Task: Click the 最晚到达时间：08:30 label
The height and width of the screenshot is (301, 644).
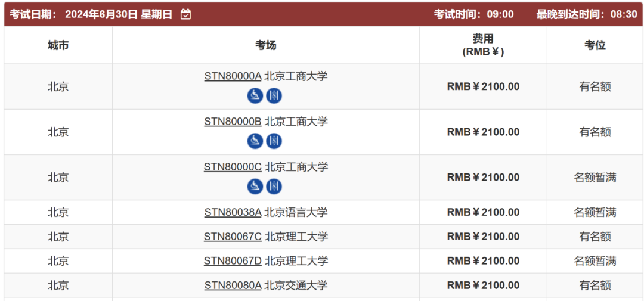Action: [587, 14]
